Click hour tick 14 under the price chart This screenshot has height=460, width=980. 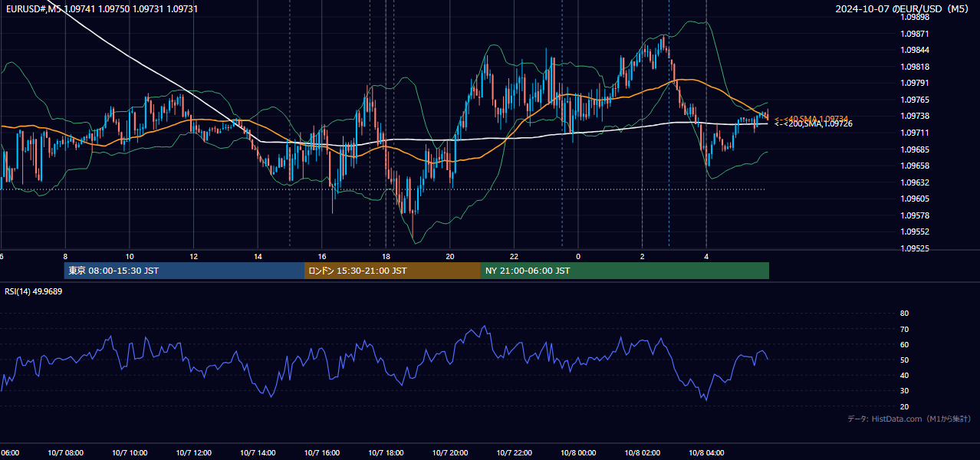coord(258,257)
